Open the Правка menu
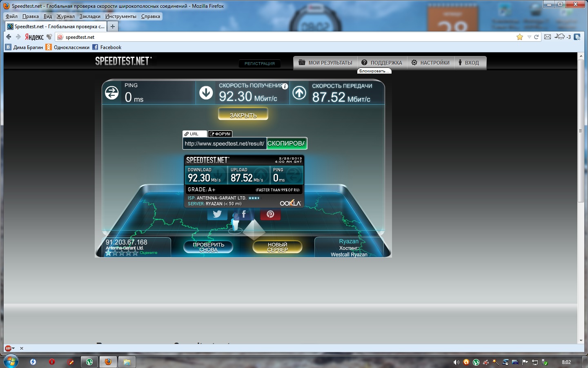Screen dimensions: 588x368 pos(31,16)
